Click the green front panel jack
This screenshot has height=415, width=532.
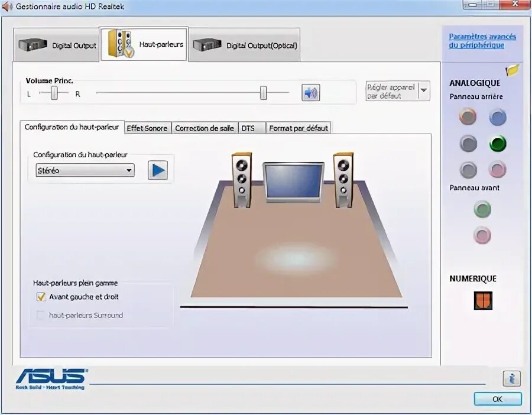pos(482,209)
